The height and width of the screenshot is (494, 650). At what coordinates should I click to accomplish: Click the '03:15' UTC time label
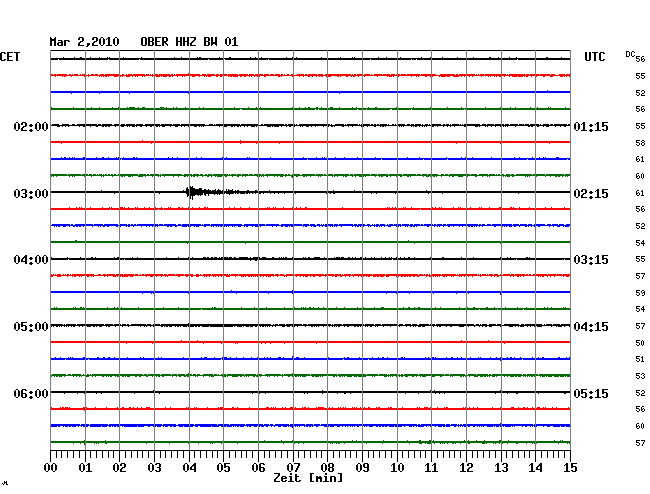point(591,260)
